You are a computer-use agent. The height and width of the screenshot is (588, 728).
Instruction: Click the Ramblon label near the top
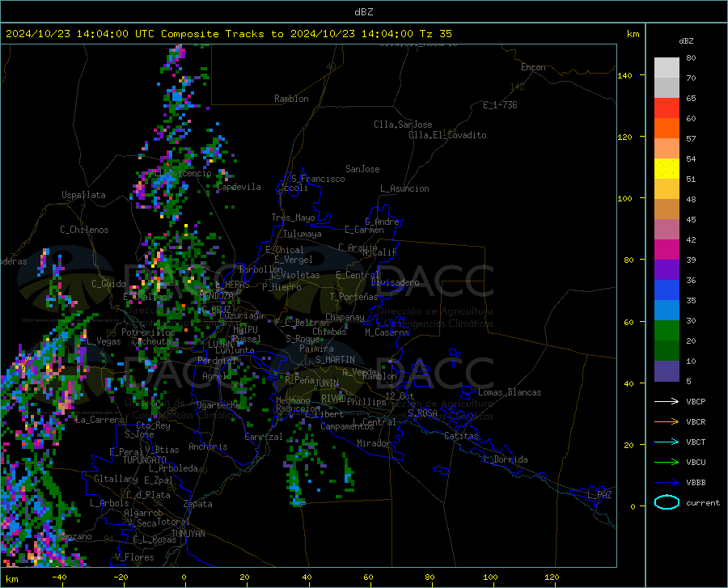coord(291,99)
